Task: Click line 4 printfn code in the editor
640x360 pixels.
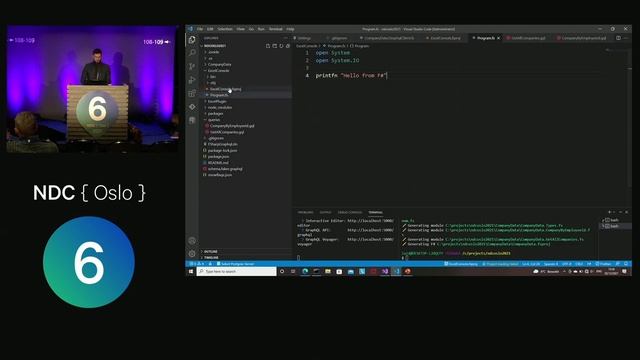Action: click(x=351, y=76)
